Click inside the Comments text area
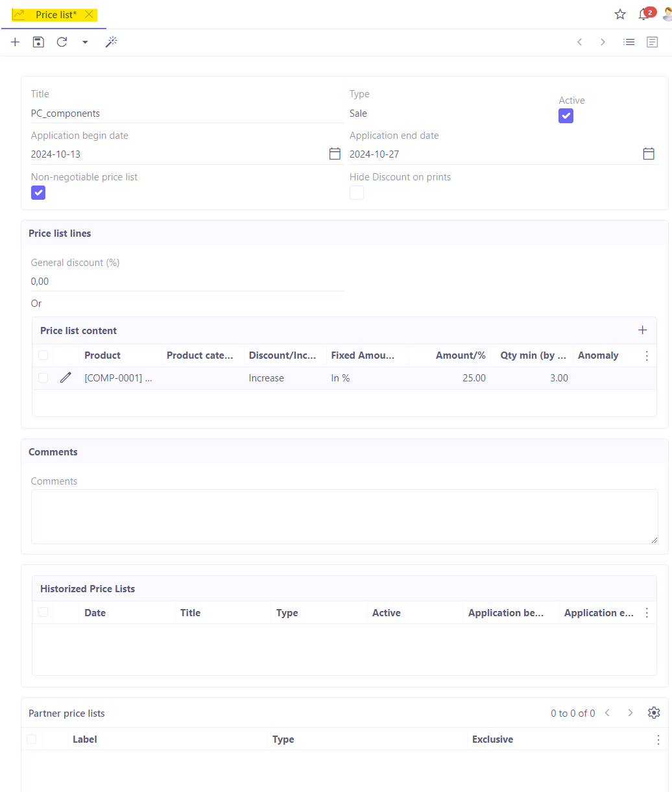Image resolution: width=672 pixels, height=792 pixels. coord(344,516)
